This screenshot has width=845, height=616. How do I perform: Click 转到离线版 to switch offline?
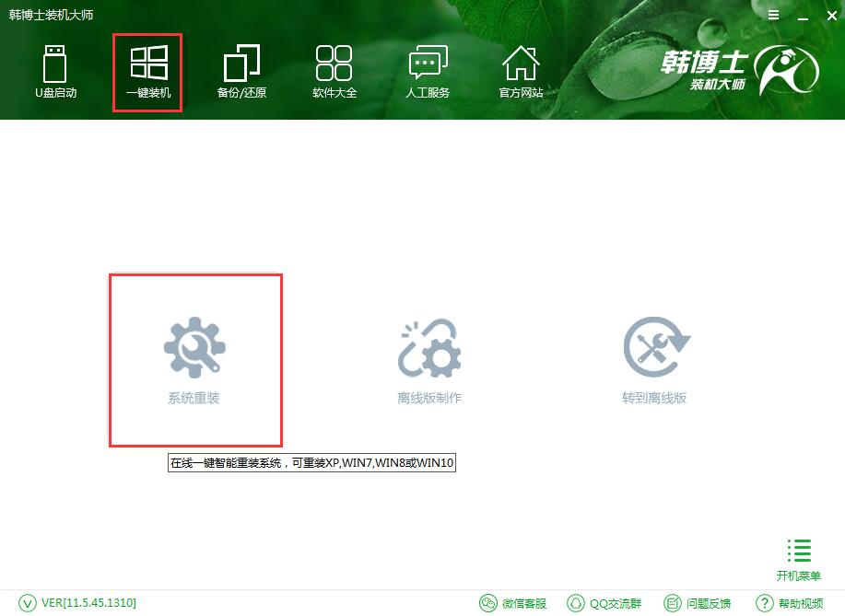pos(654,359)
